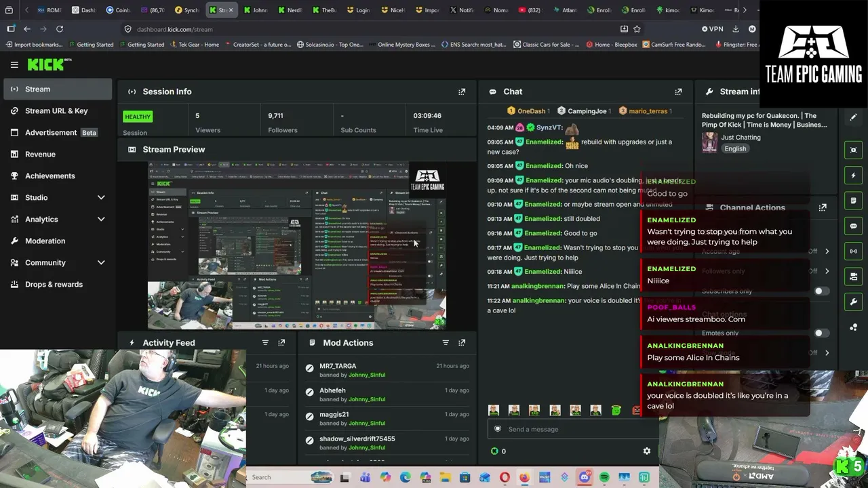Viewport: 868px width, 488px height.
Task: Go to the Revenue page
Action: click(x=58, y=154)
